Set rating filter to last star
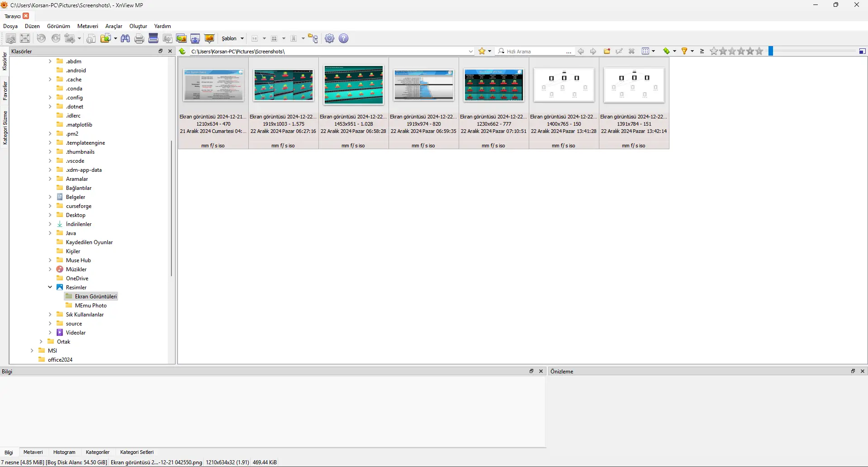 759,51
